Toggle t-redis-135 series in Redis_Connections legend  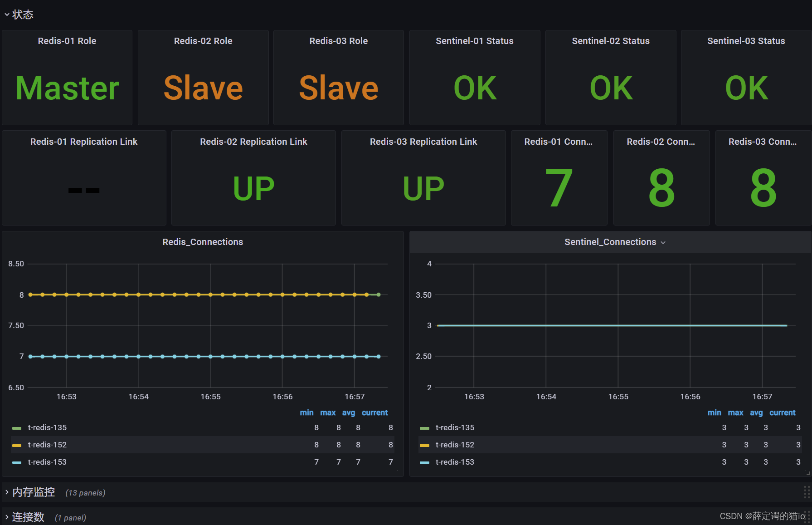pyautogui.click(x=47, y=427)
